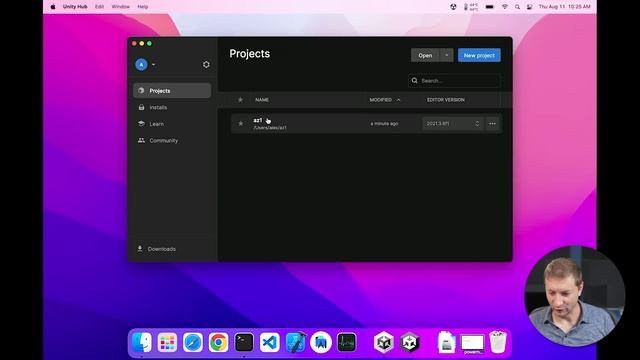Open the Edit menu

pos(99,7)
